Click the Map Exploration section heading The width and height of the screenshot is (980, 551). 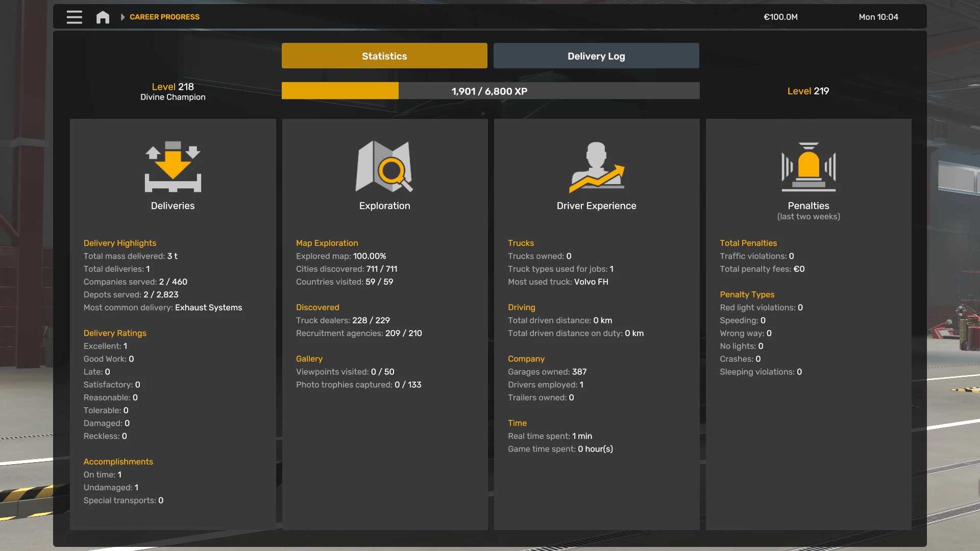(x=327, y=243)
